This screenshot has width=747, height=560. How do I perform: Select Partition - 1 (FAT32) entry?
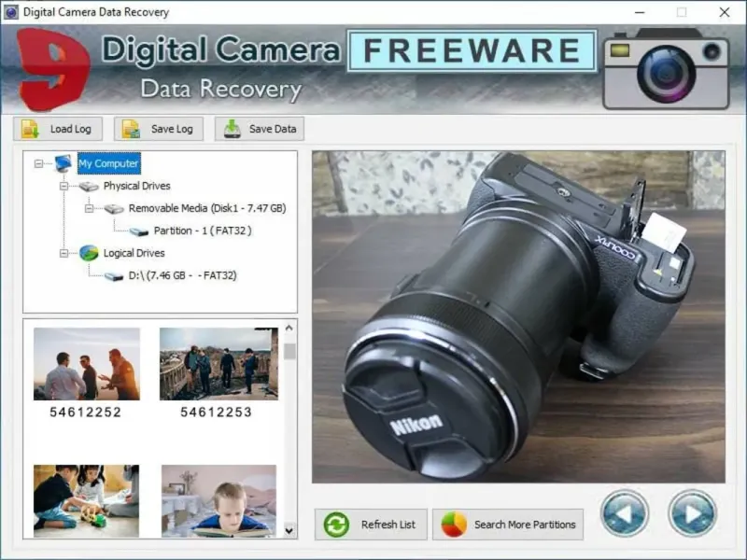click(203, 231)
